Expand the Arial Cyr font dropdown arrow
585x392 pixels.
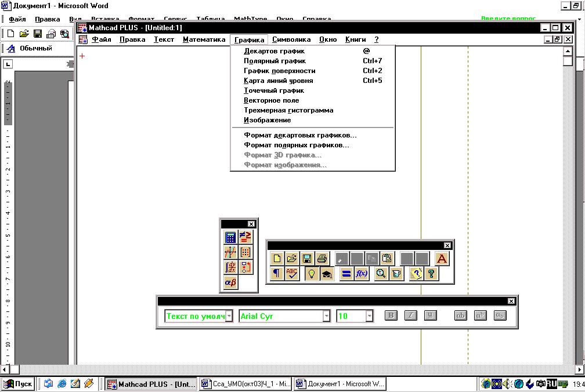pyautogui.click(x=326, y=316)
